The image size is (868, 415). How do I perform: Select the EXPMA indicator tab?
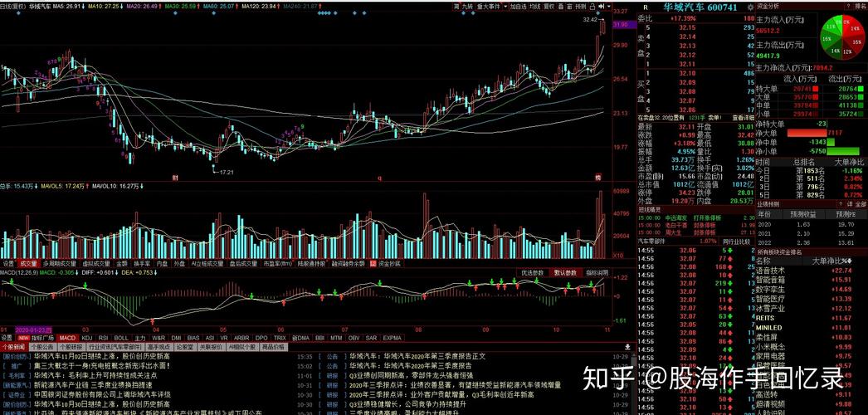[392, 338]
